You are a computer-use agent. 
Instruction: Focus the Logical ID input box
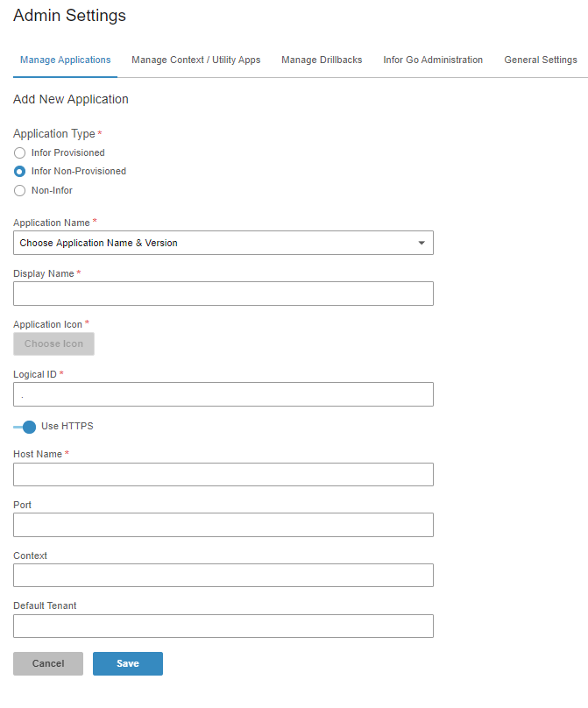223,394
